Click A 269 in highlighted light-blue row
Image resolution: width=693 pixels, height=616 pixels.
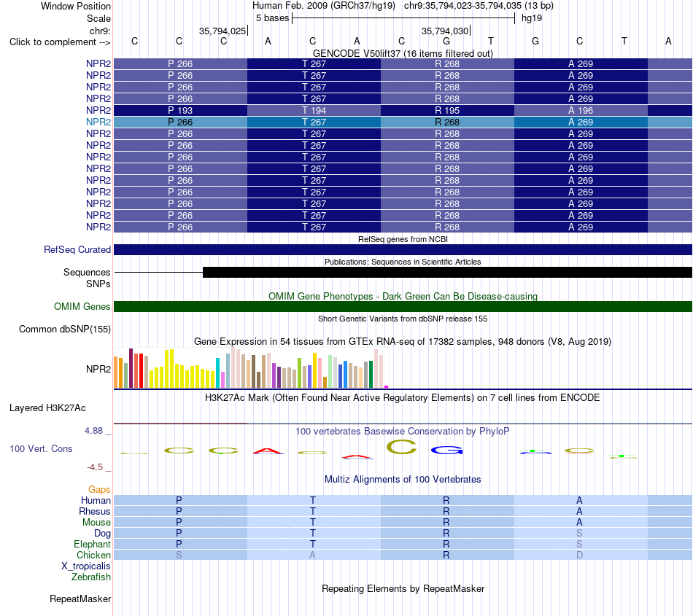pyautogui.click(x=581, y=122)
